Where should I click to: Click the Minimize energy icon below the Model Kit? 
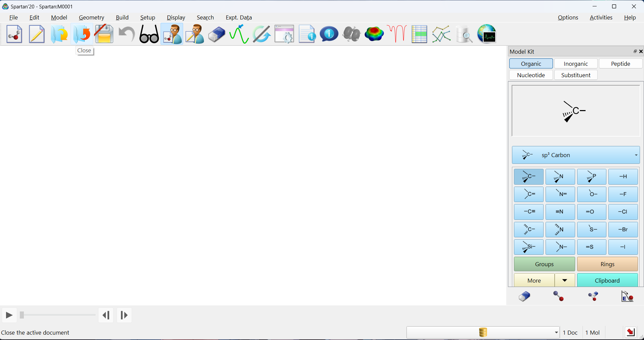tap(627, 296)
